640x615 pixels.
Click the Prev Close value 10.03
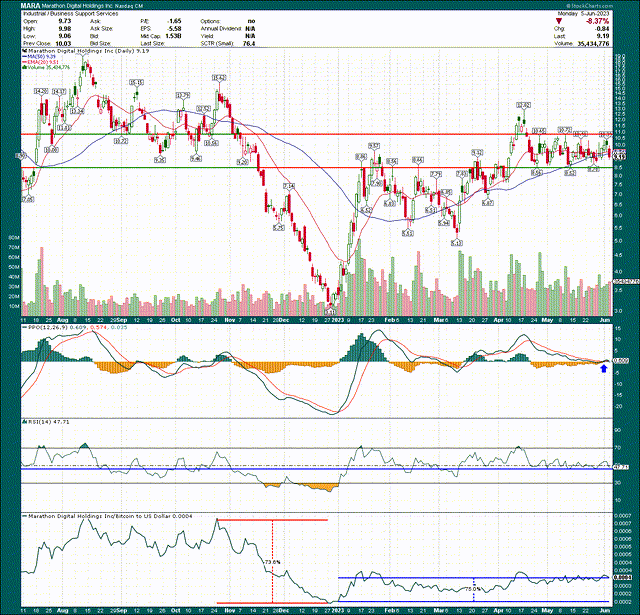[x=63, y=43]
